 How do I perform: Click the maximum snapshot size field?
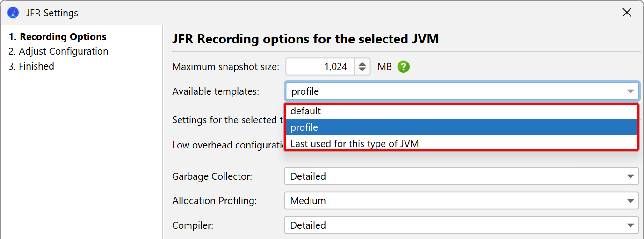point(320,67)
